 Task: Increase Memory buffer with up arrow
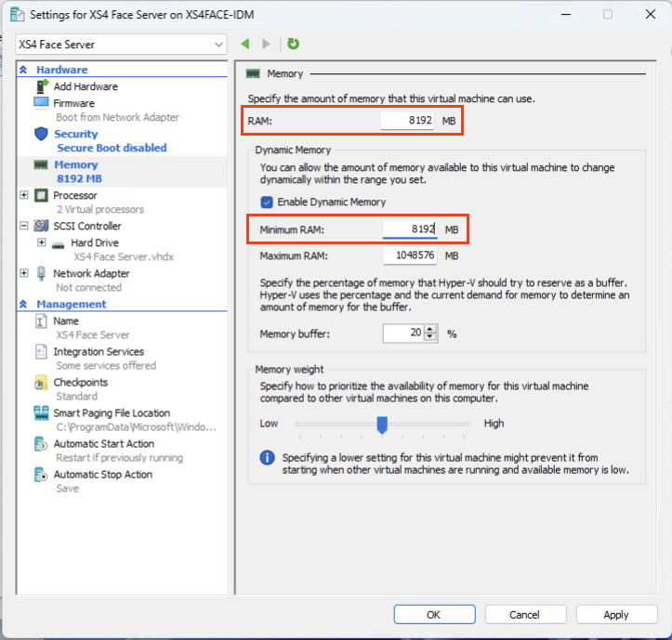point(429,330)
